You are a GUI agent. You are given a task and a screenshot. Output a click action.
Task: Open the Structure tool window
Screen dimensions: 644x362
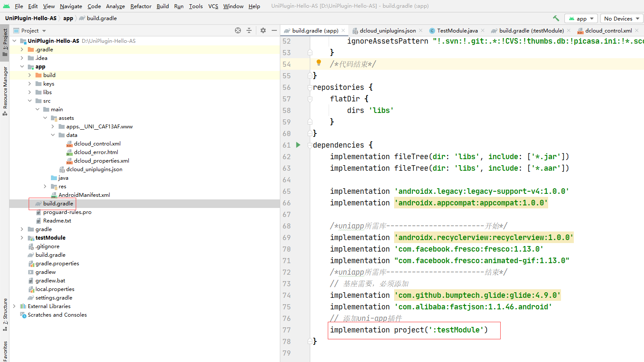[x=5, y=314]
